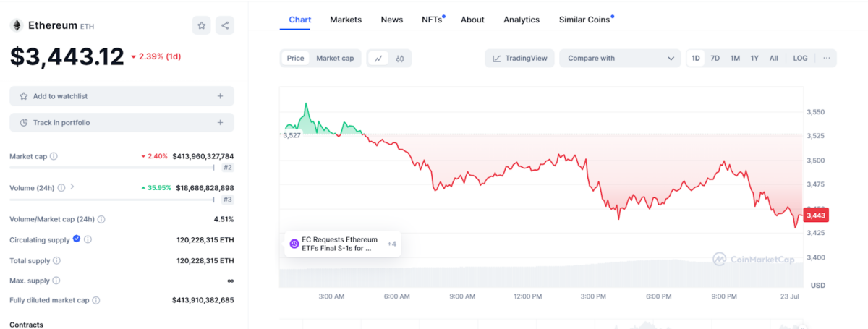Switch to candlestick chart icon
Screen dimensions: 868x329
pyautogui.click(x=399, y=59)
